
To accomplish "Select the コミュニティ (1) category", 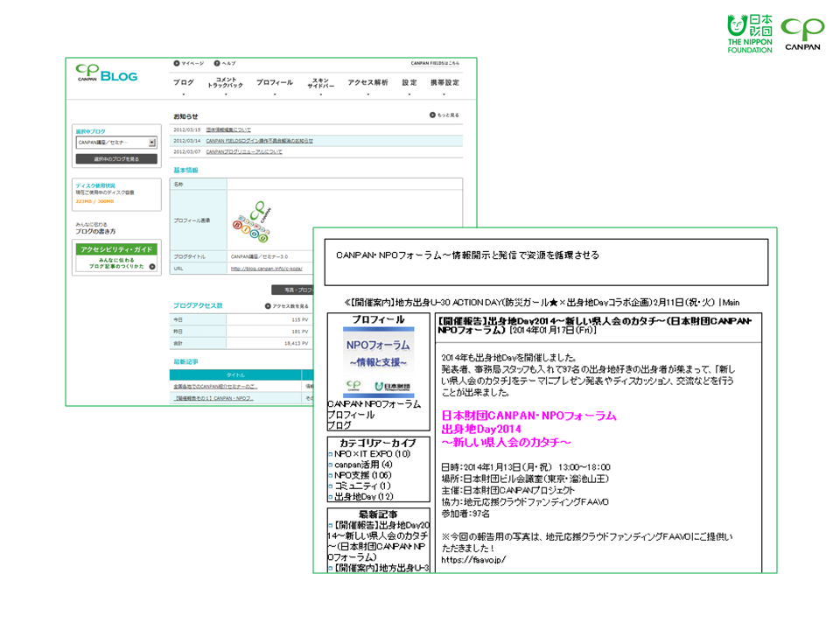I will [x=362, y=486].
